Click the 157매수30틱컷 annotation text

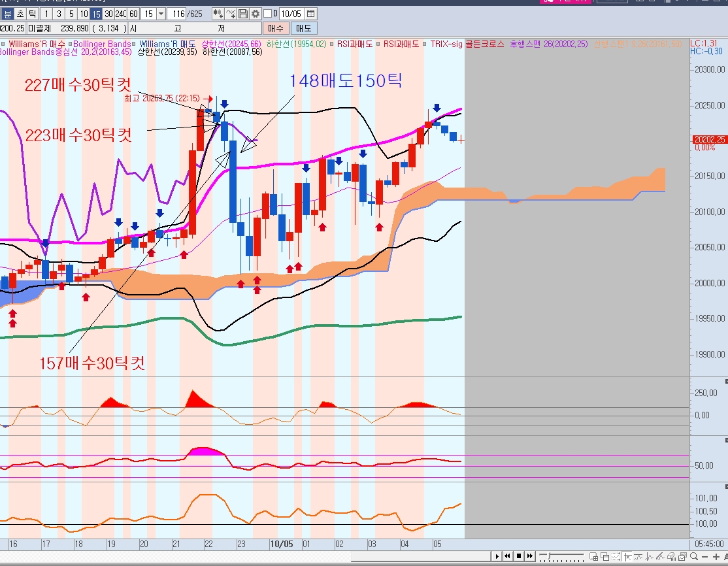click(92, 363)
